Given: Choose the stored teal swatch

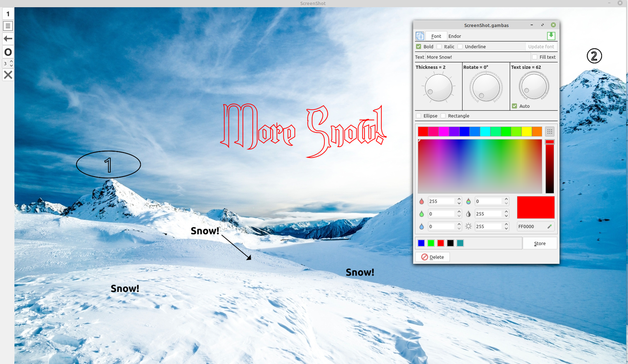Looking at the screenshot, I should (x=460, y=243).
